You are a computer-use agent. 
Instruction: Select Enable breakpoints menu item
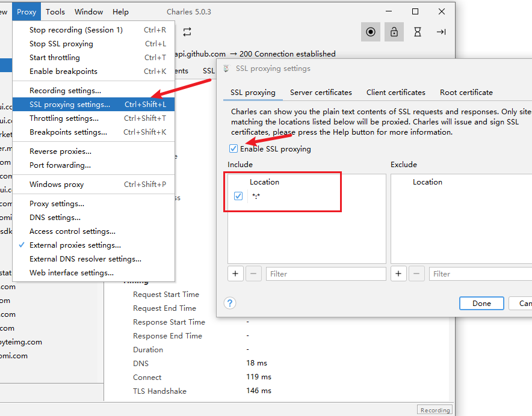(94, 72)
